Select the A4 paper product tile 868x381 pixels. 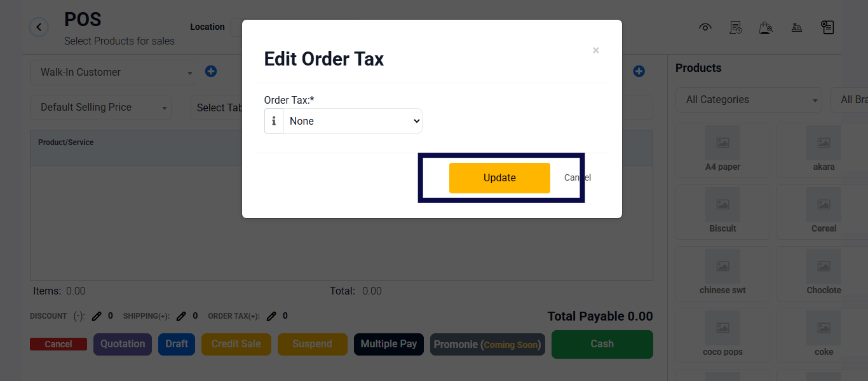click(722, 150)
